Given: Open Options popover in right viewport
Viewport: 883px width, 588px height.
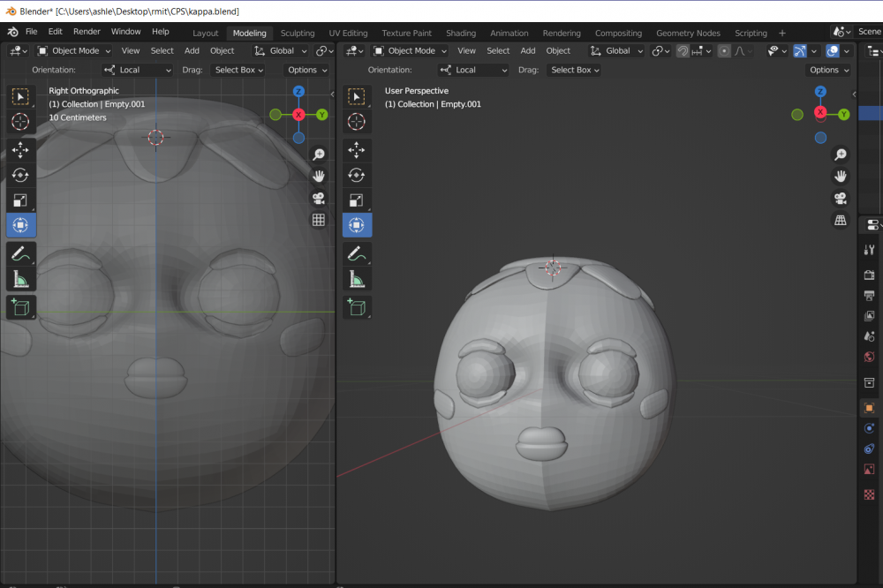Looking at the screenshot, I should 828,70.
